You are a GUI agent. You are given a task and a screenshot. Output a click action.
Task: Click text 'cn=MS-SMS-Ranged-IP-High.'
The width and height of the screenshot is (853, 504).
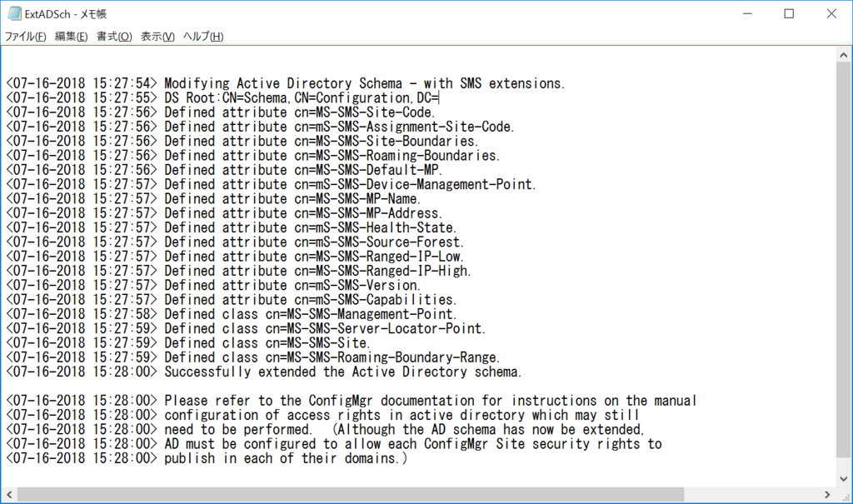tap(382, 271)
